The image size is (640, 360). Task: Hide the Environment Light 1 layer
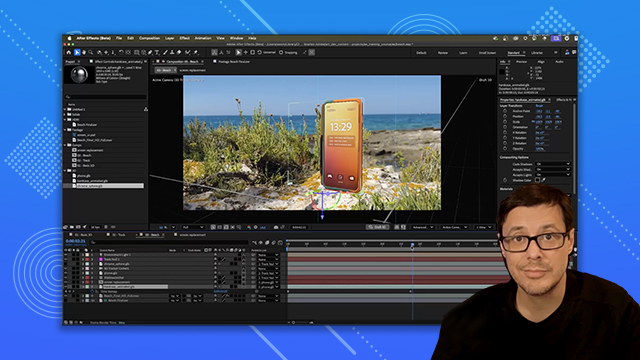click(65, 255)
